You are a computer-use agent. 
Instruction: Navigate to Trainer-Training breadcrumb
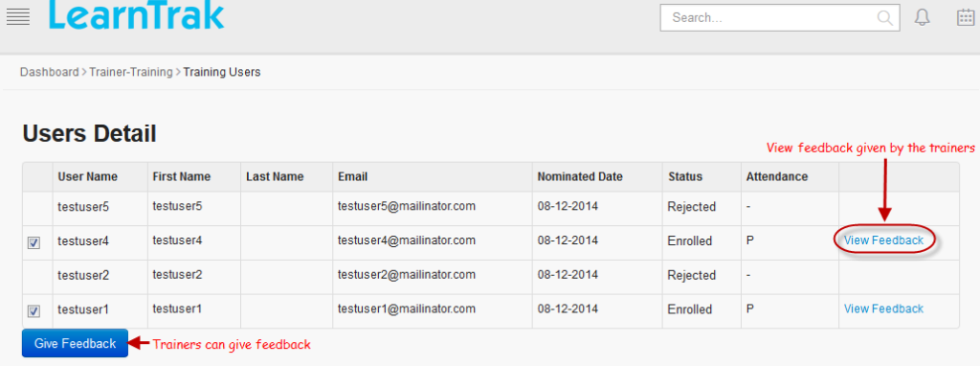[x=130, y=72]
